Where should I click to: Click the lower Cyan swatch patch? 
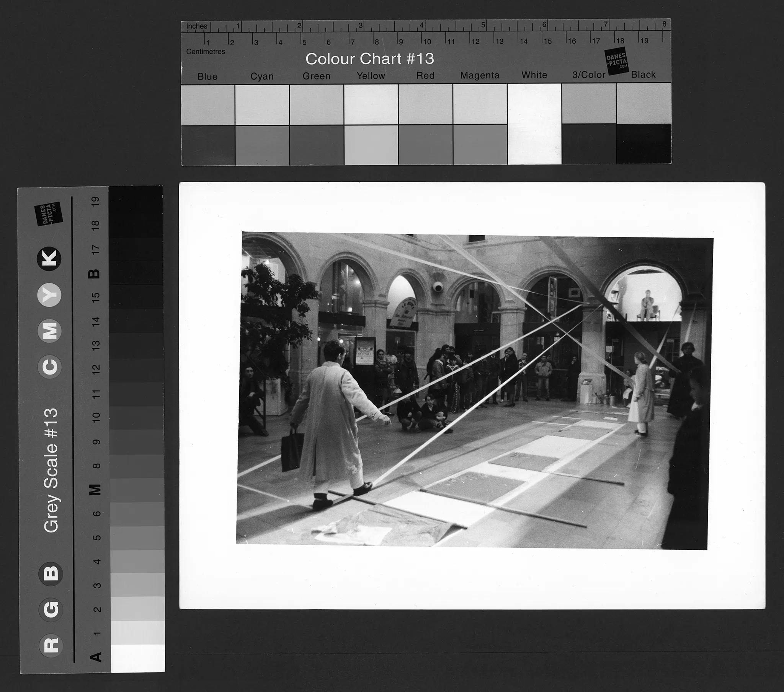[x=262, y=146]
